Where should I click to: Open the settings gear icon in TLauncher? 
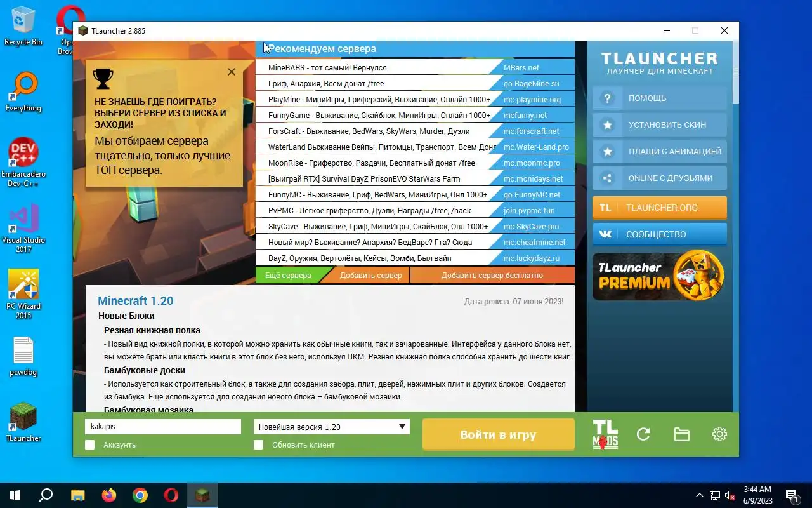pos(719,434)
